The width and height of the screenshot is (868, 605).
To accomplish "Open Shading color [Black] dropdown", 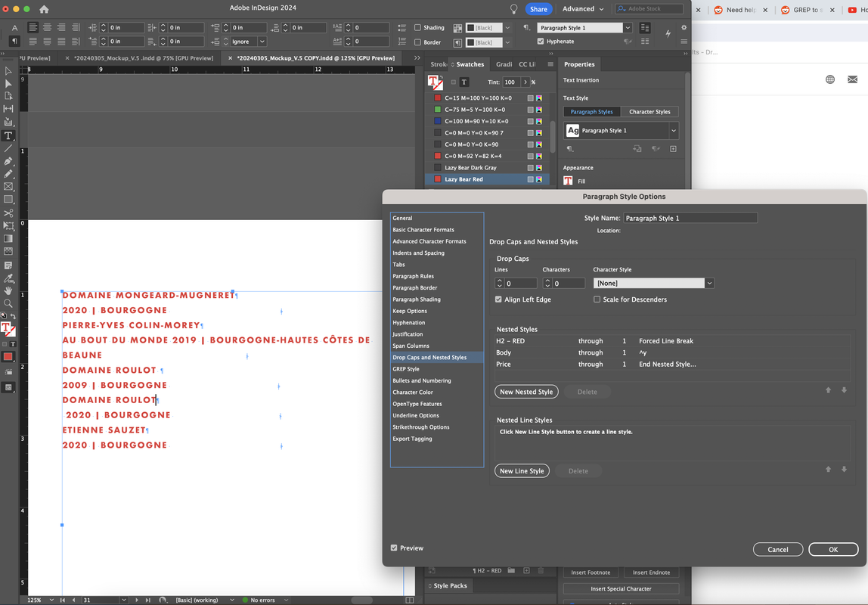I will (x=507, y=28).
